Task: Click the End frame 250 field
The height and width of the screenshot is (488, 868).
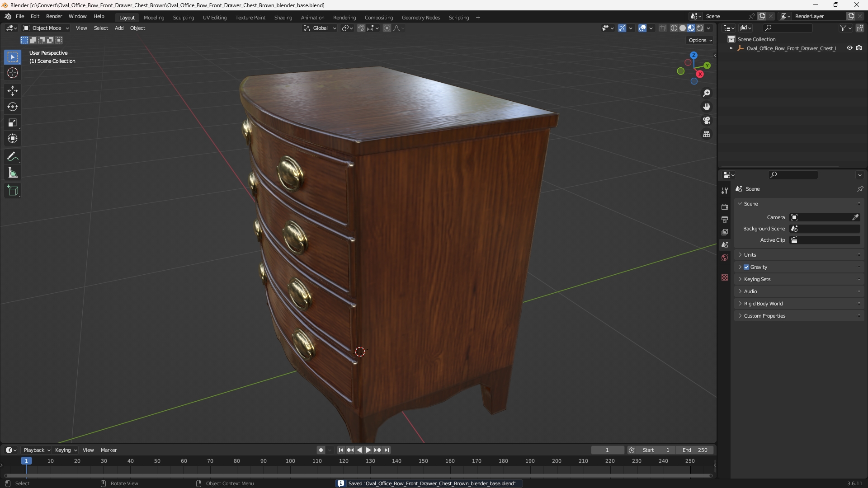Action: pyautogui.click(x=695, y=450)
